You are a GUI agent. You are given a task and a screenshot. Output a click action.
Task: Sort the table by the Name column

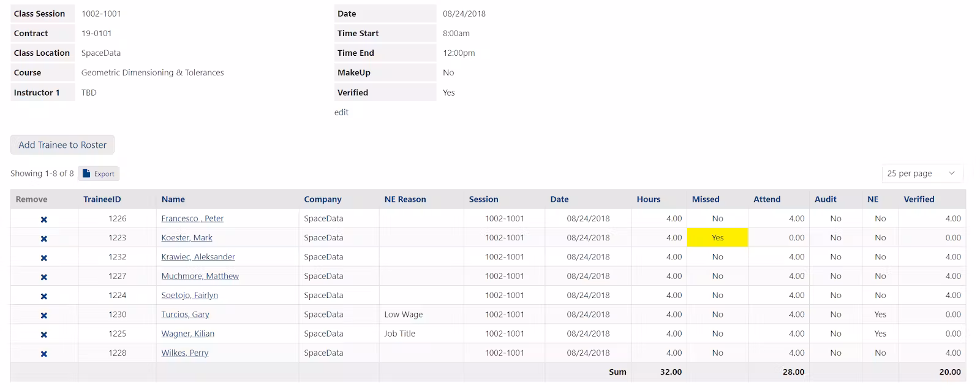(x=173, y=199)
